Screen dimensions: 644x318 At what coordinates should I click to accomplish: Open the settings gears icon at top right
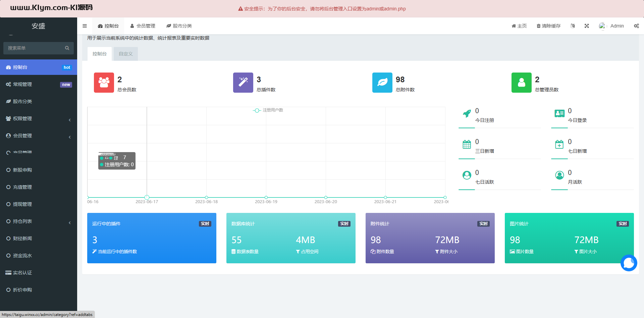click(636, 26)
